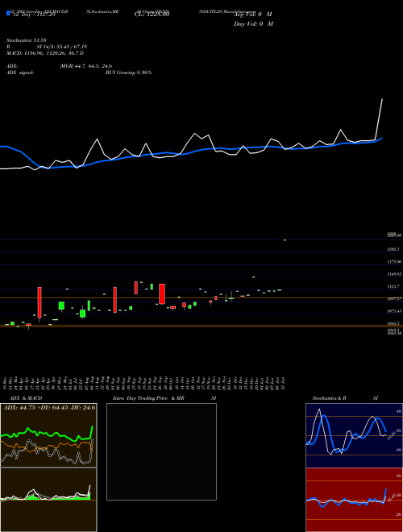Screen dimensions: 403x532
Task: Click the 'ADX: 44.75 +DY: 64.45 -DY: 24.6' header
Action: (49, 407)
